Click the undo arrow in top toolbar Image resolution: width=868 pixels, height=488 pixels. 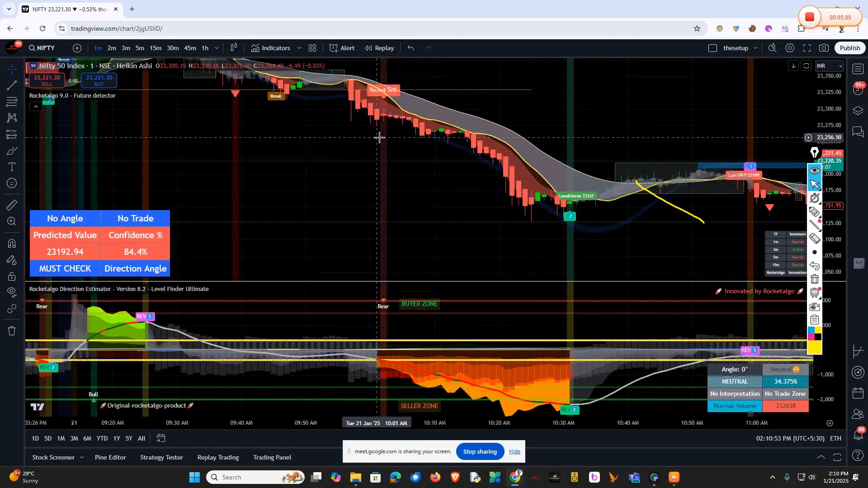[x=410, y=48]
